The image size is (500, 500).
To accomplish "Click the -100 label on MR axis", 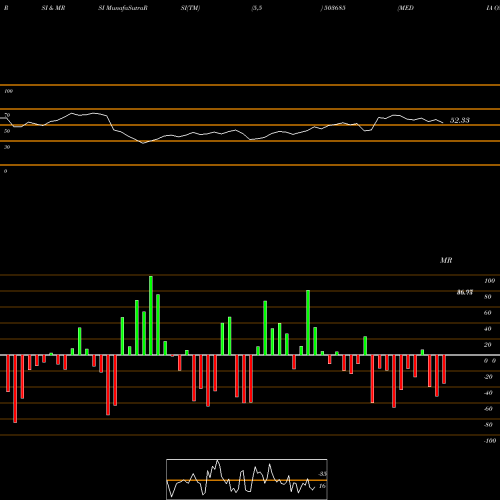I will (490, 441).
